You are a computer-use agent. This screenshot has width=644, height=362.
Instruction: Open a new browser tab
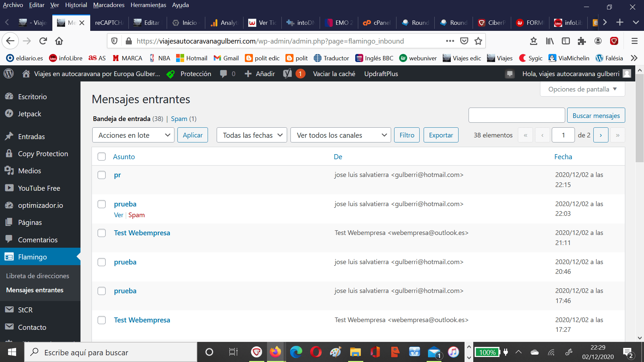click(620, 22)
